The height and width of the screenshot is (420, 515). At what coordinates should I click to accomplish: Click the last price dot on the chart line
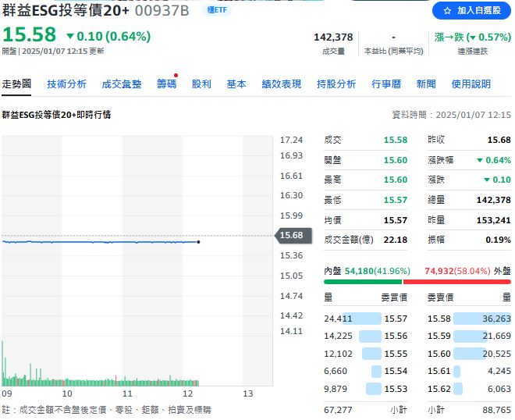point(198,242)
